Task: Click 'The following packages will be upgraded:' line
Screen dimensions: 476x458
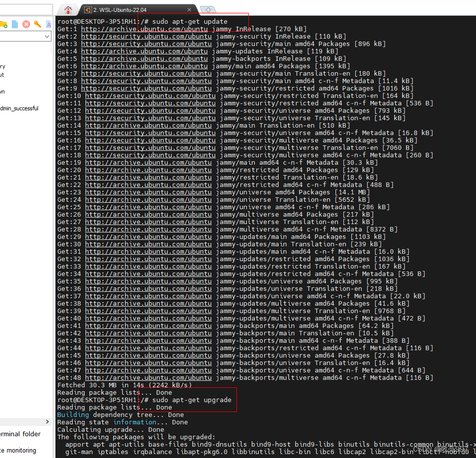Action: click(136, 437)
